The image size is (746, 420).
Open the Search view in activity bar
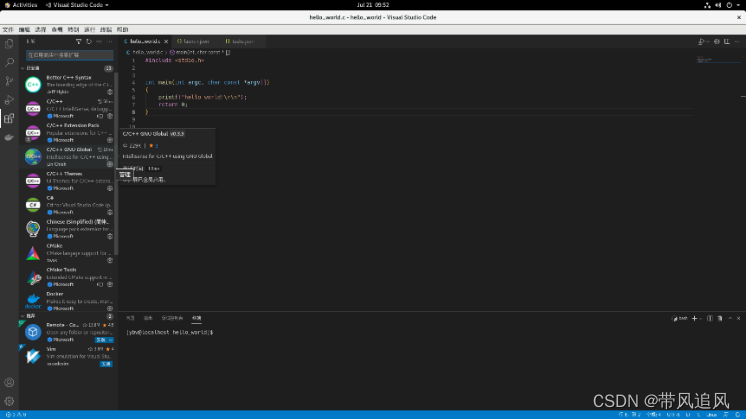(x=9, y=62)
